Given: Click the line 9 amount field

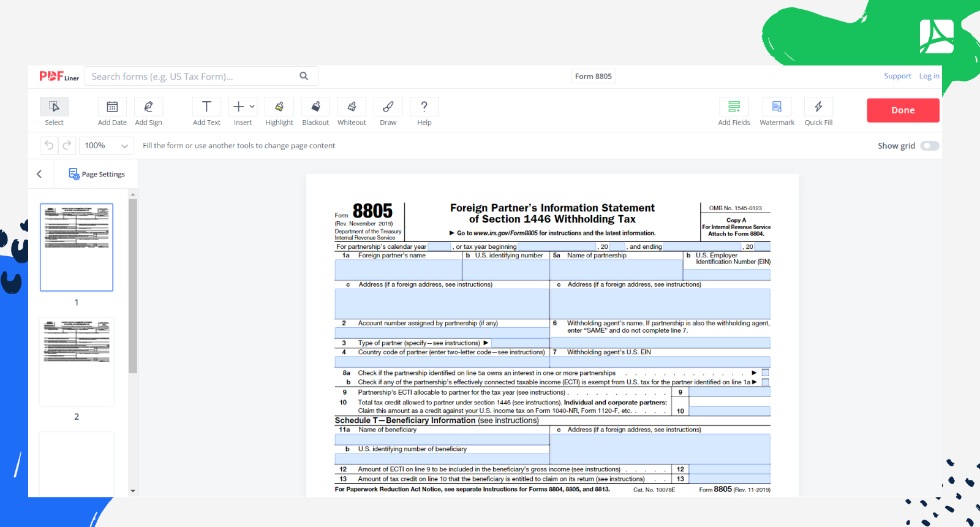Looking at the screenshot, I should click(x=729, y=392).
